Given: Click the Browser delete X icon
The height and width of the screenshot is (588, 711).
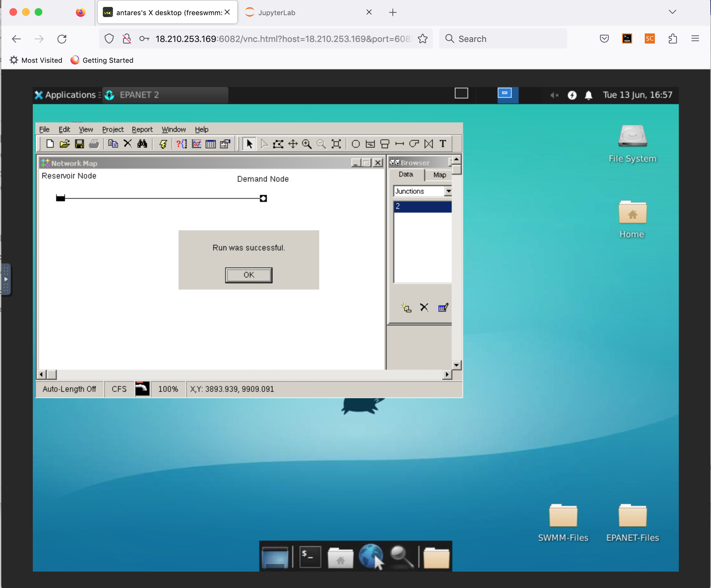Looking at the screenshot, I should (x=424, y=307).
